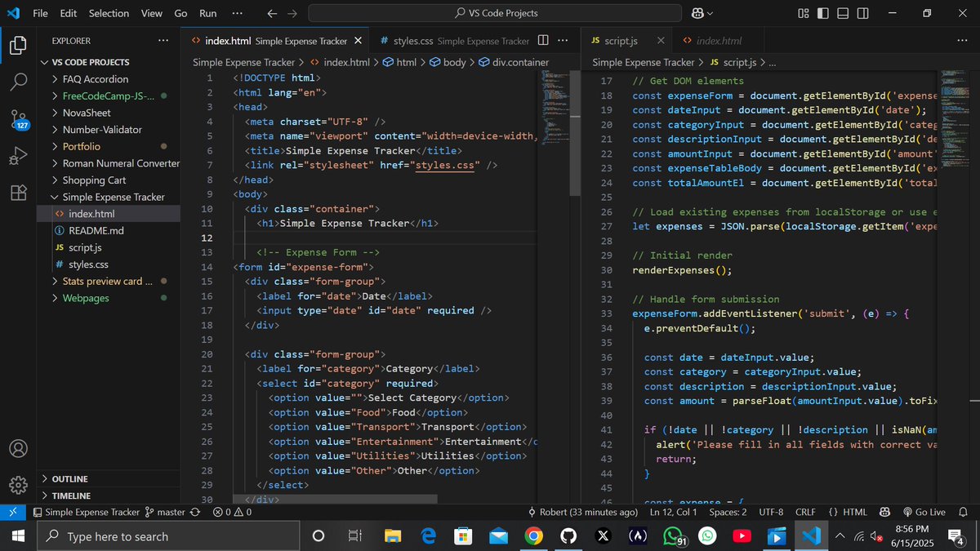This screenshot has height=551, width=980.
Task: Open the notifications bell in status bar
Action: [x=963, y=512]
